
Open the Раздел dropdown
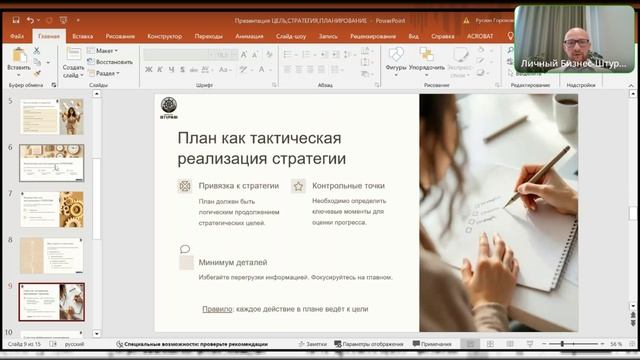coord(104,73)
